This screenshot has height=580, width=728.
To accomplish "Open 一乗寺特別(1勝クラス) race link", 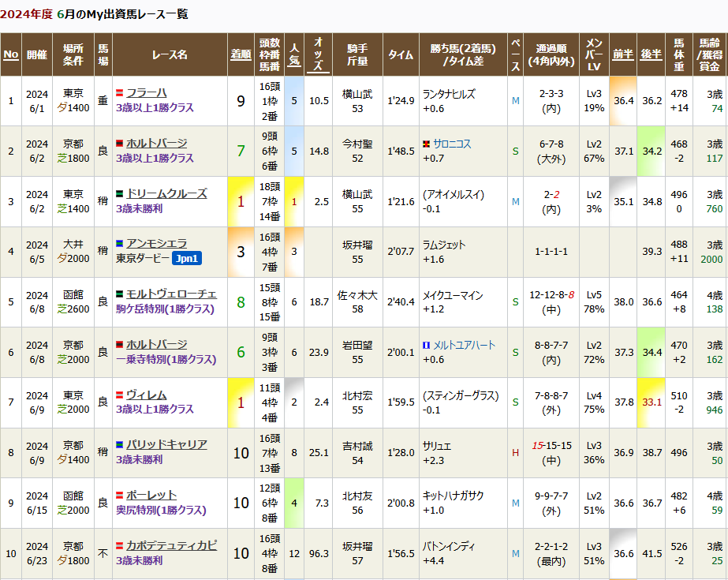I will [166, 359].
